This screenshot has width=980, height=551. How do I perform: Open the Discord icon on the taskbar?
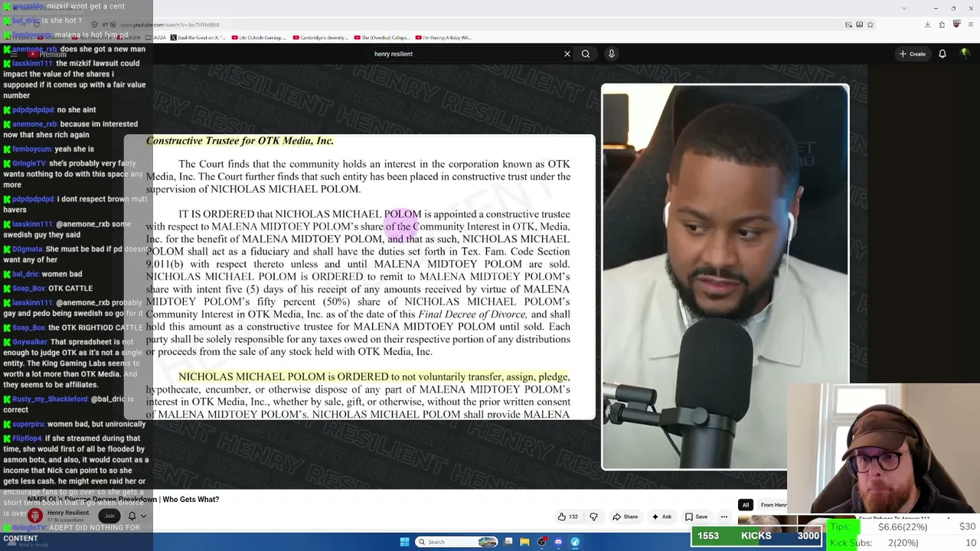click(x=558, y=542)
